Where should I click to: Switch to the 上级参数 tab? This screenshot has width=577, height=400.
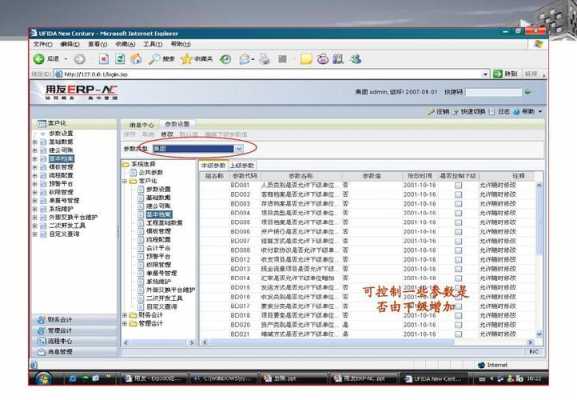pyautogui.click(x=242, y=166)
